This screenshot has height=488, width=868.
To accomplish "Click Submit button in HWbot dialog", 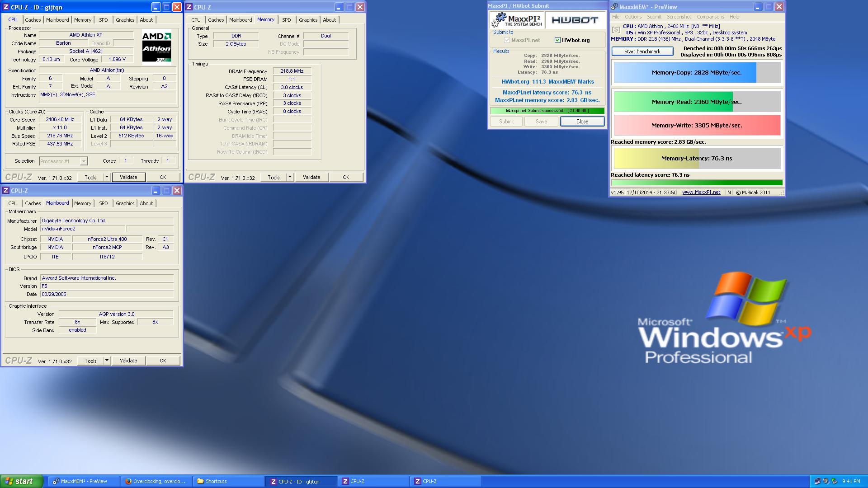I will pyautogui.click(x=506, y=122).
